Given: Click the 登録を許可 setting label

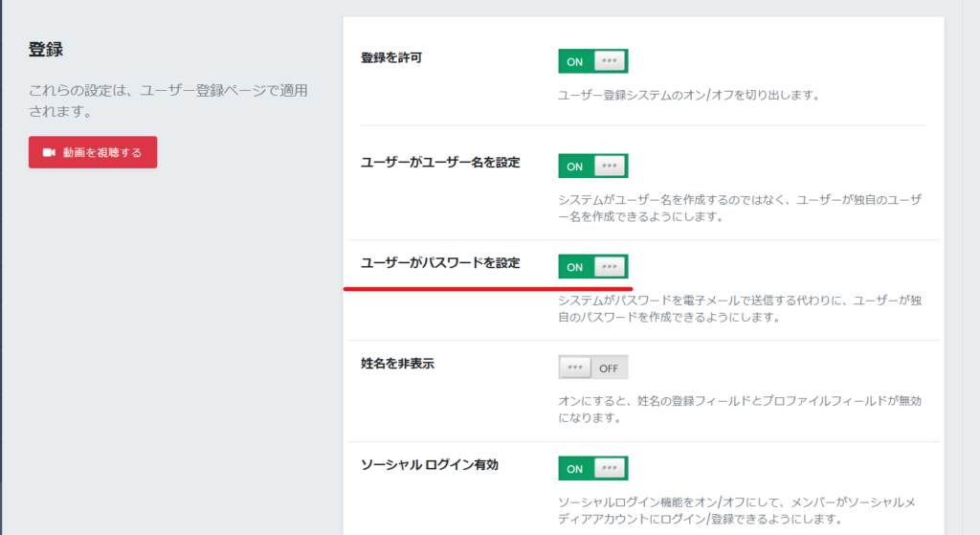Looking at the screenshot, I should [x=391, y=58].
